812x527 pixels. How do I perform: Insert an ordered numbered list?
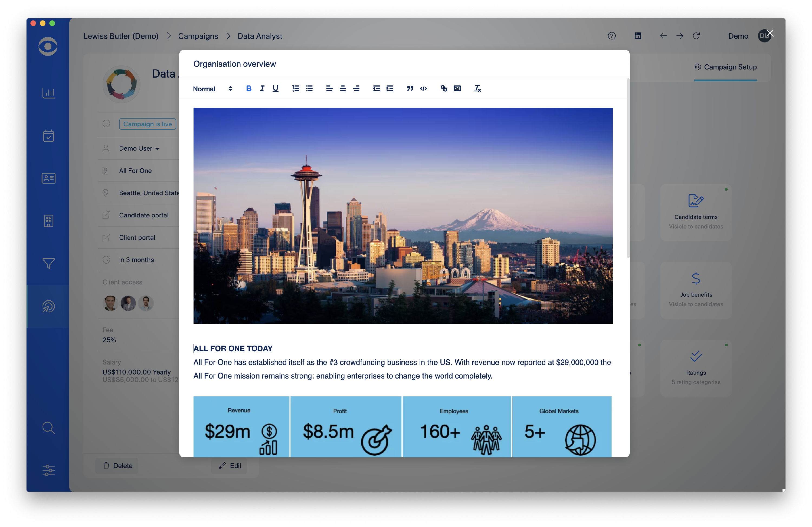296,89
